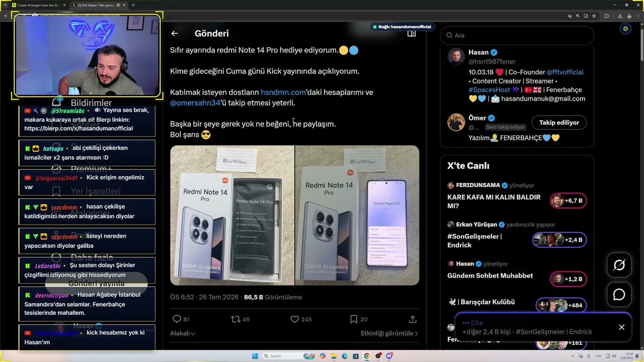Click the browser back navigation arrow
The height and width of the screenshot is (362, 644).
pos(6,16)
